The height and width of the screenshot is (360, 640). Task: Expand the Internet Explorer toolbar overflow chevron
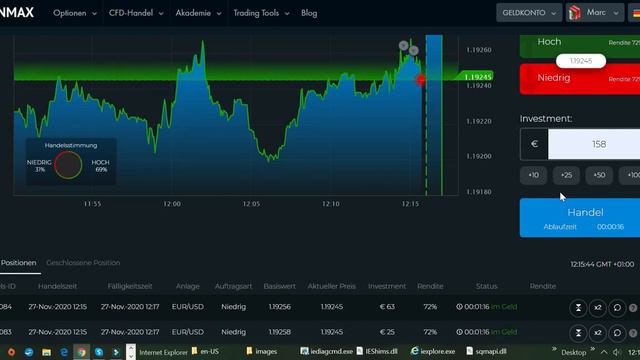tap(554, 349)
